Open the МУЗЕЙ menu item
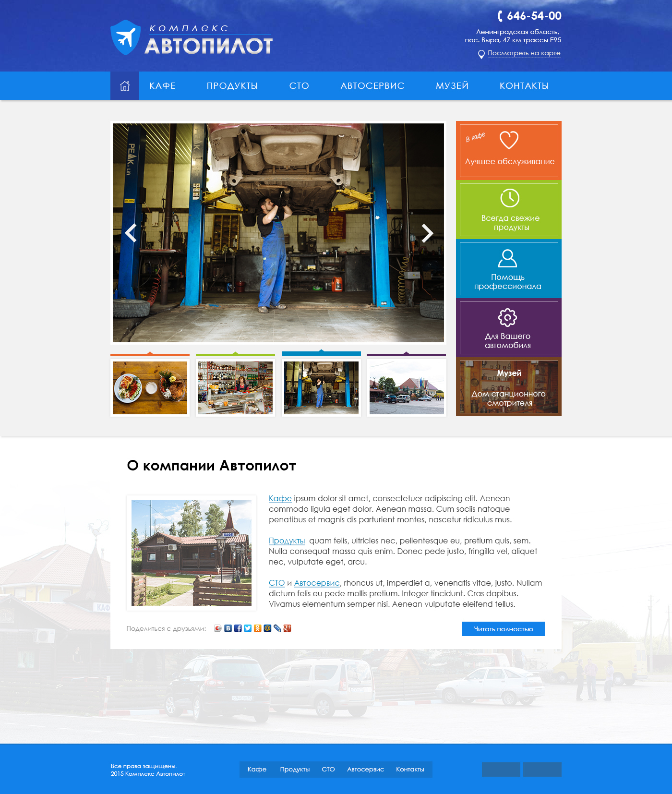Viewport: 672px width, 794px height. click(x=452, y=85)
